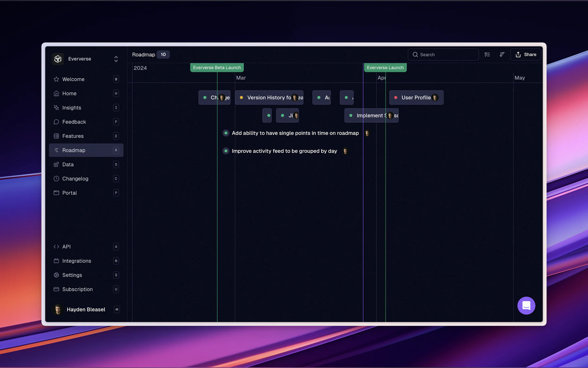The image size is (588, 368).
Task: Click the Settings gear icon in sidebar
Action: 56,275
